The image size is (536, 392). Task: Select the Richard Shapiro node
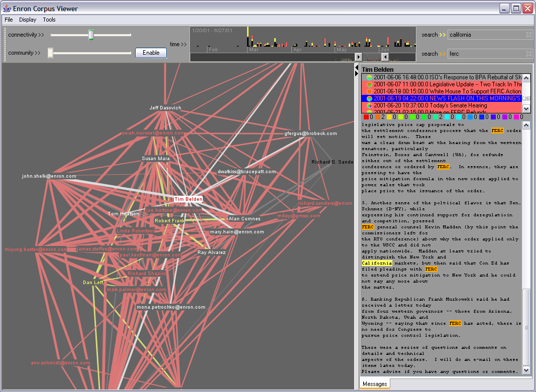coord(147,274)
